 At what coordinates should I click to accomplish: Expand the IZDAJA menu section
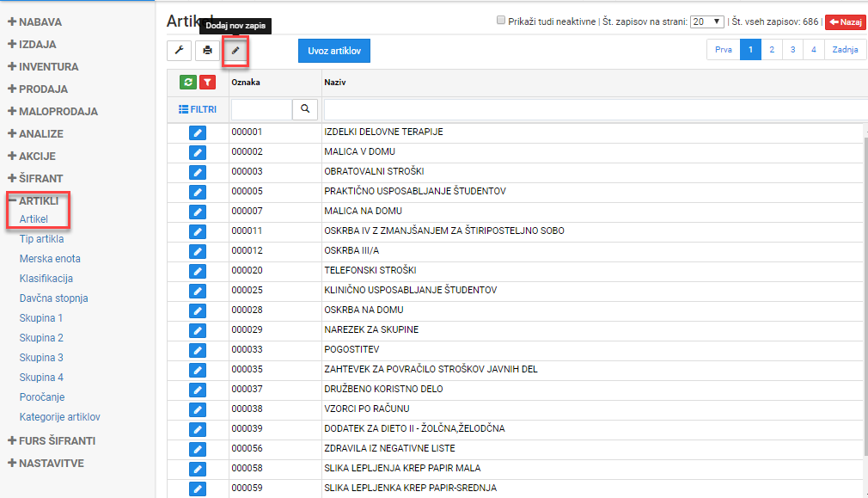[32, 45]
